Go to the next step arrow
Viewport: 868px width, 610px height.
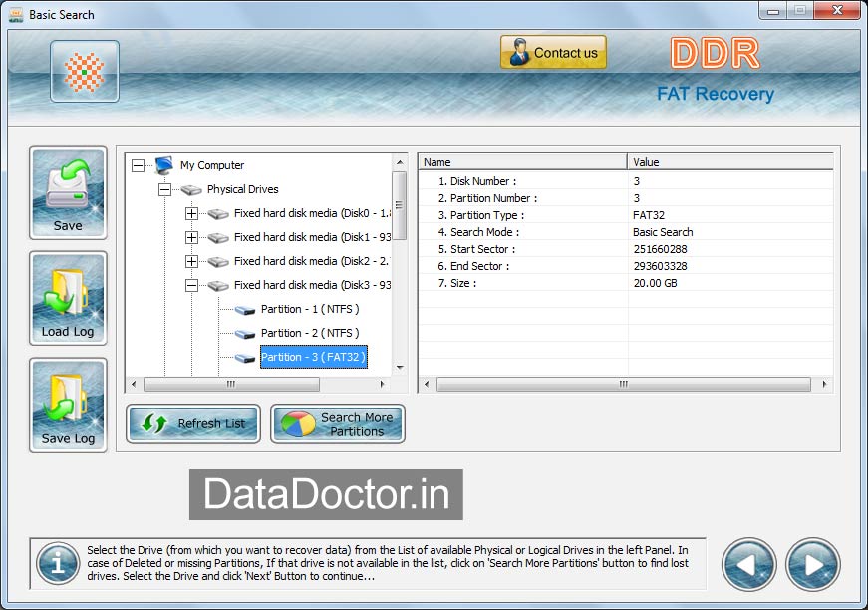[x=812, y=564]
